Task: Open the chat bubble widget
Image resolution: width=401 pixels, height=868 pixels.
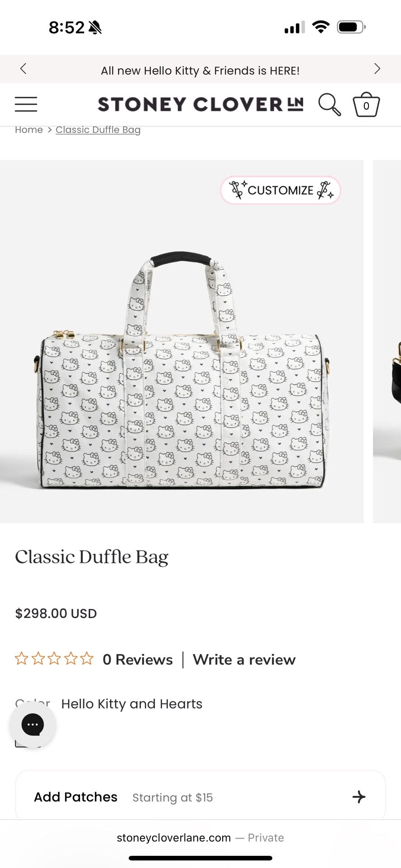Action: pyautogui.click(x=33, y=725)
